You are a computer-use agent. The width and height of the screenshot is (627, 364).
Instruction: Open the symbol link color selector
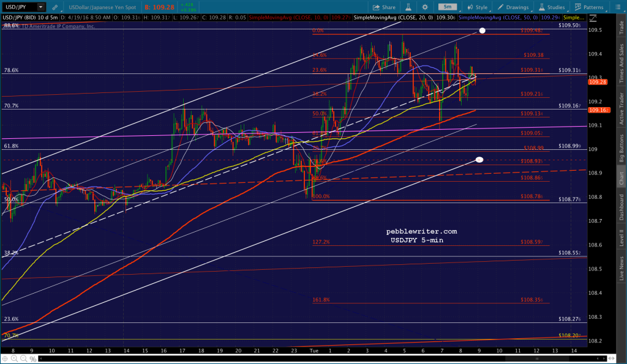coord(54,7)
